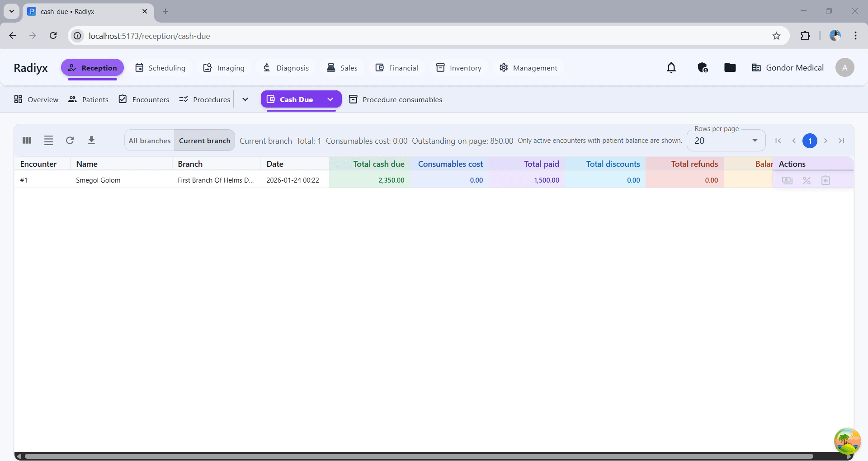Select Current branch filter
The height and width of the screenshot is (461, 868).
205,141
